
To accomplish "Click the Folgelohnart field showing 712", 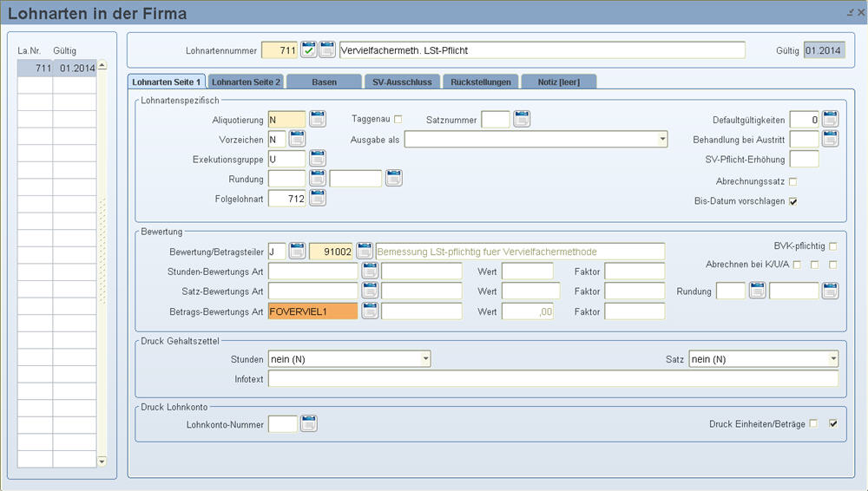I will click(x=286, y=198).
